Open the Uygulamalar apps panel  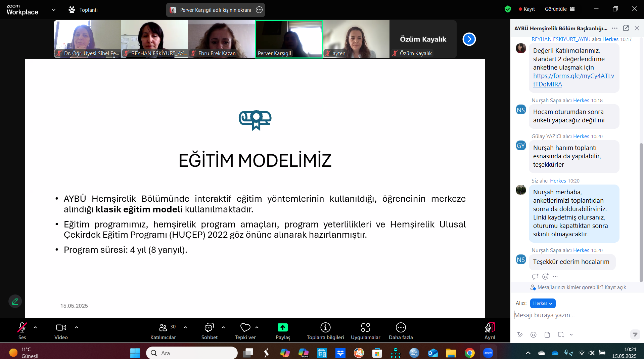point(365,327)
